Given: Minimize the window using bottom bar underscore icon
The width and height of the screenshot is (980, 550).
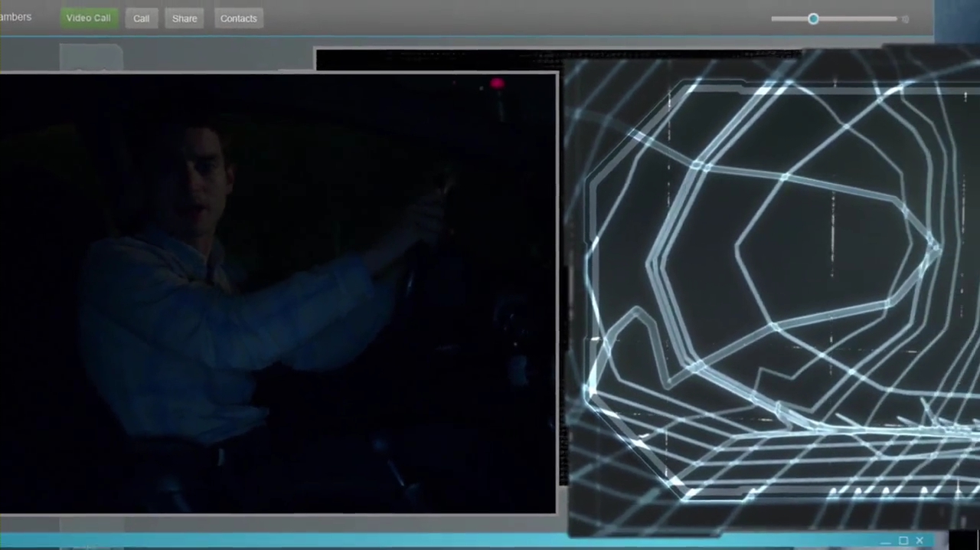Looking at the screenshot, I should point(886,542).
